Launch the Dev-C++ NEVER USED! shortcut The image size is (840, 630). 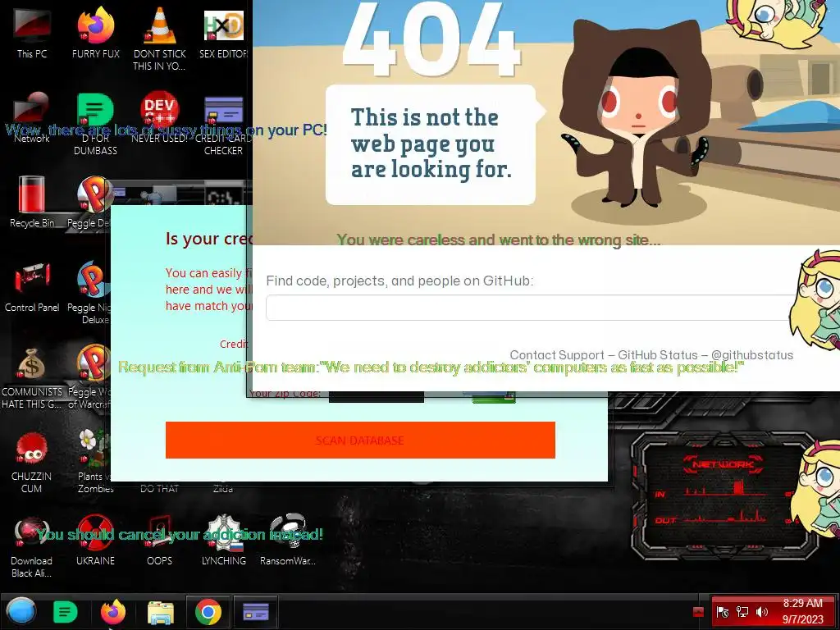159,118
